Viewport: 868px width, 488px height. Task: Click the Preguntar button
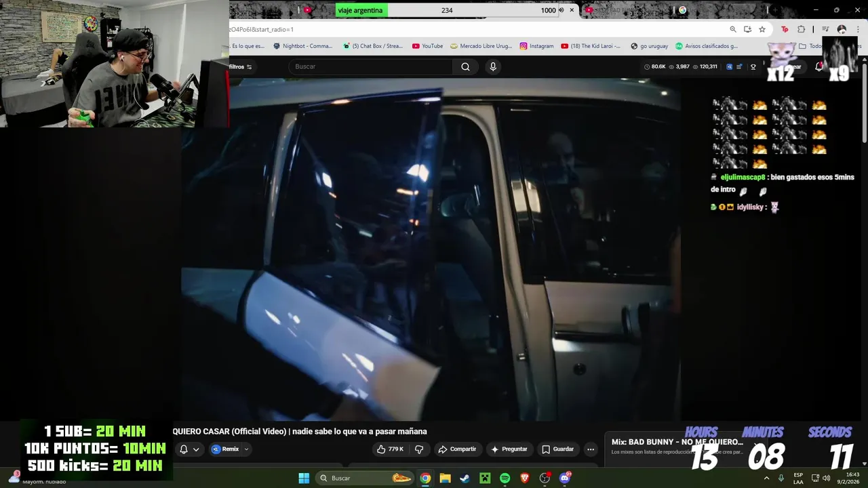(509, 449)
